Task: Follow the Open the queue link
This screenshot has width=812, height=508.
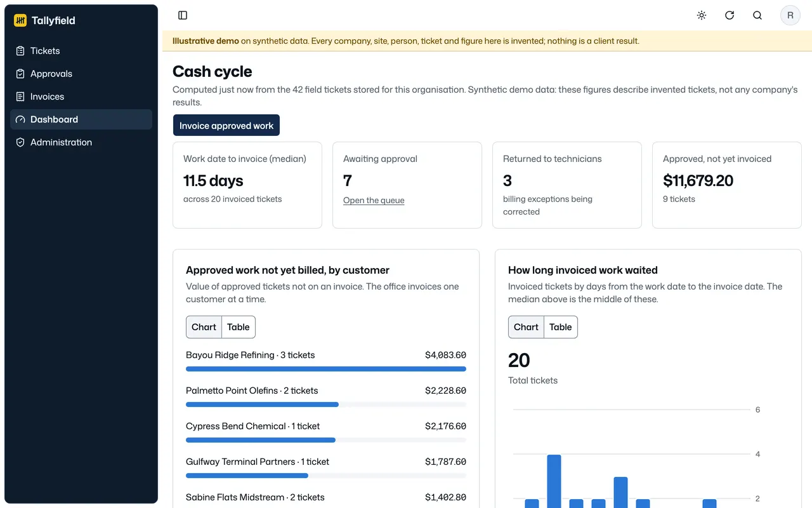Action: [374, 200]
